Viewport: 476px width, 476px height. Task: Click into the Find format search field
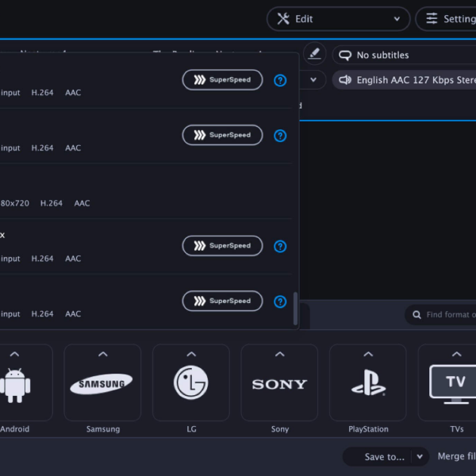tap(448, 315)
